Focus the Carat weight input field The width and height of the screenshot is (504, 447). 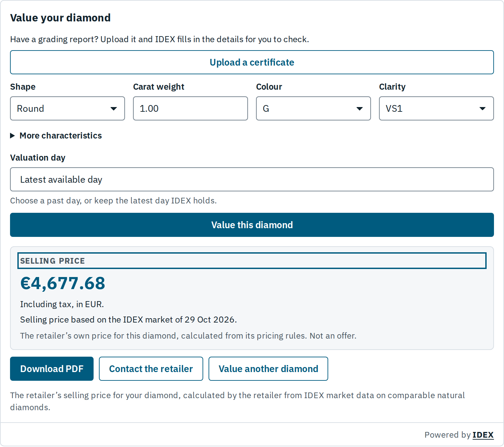[191, 108]
